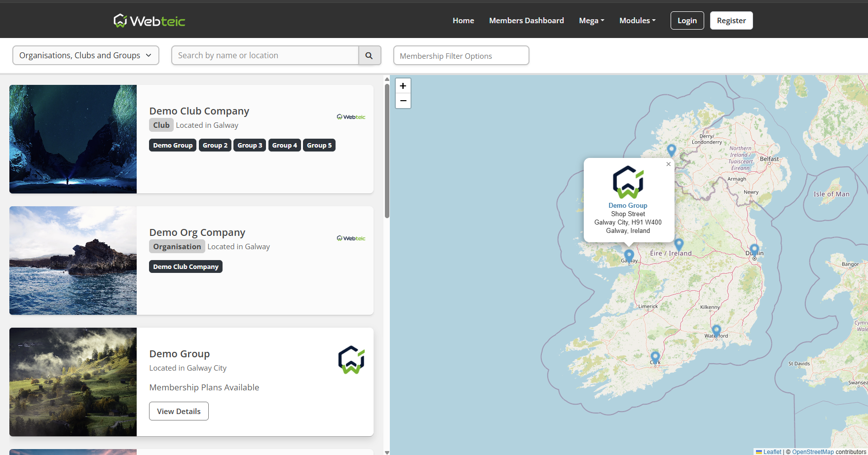Image resolution: width=868 pixels, height=455 pixels.
Task: Click the Group 2 tag
Action: (x=215, y=145)
